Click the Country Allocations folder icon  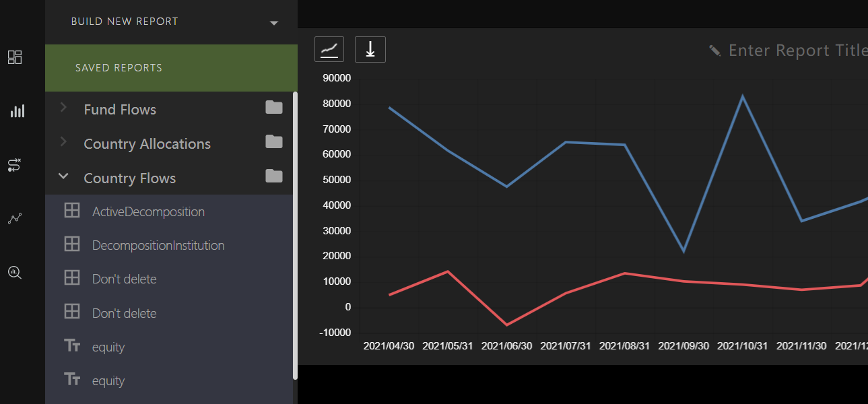pos(274,141)
